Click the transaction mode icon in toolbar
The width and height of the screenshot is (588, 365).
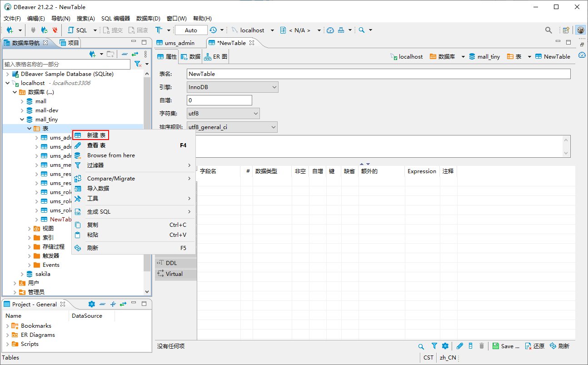point(159,30)
